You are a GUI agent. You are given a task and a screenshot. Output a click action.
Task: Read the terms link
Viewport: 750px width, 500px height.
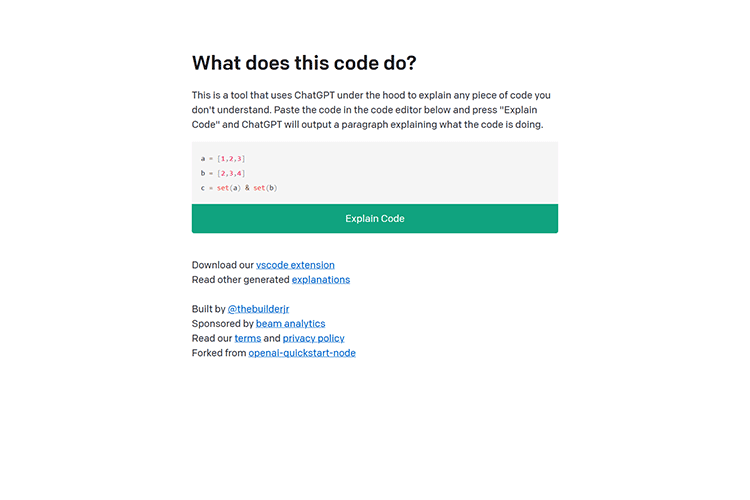click(247, 339)
